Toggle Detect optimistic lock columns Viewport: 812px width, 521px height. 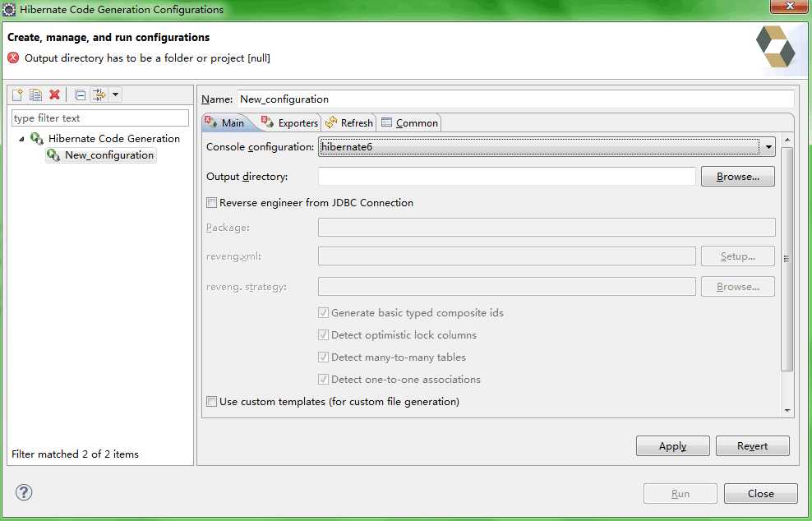(323, 335)
